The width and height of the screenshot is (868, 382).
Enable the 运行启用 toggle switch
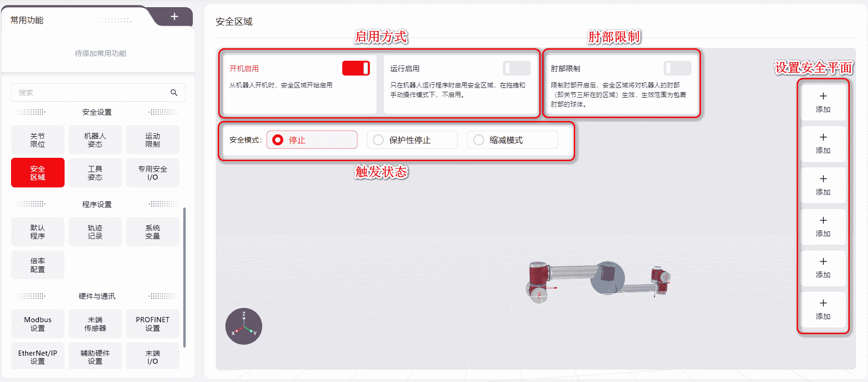(x=516, y=68)
